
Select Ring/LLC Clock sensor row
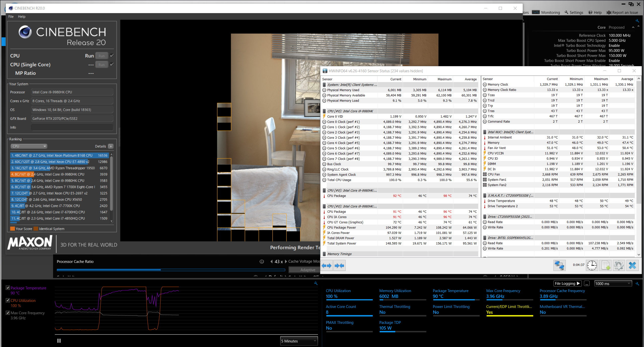click(400, 169)
